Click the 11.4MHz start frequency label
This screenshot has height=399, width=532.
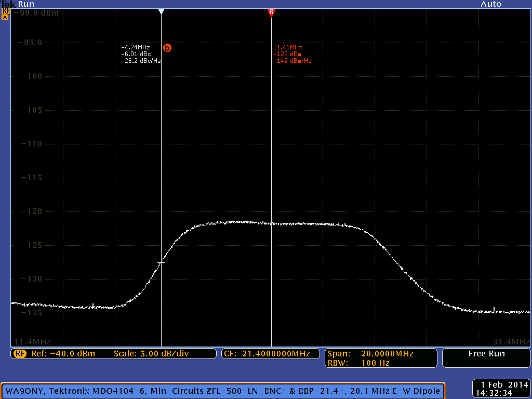pos(32,341)
